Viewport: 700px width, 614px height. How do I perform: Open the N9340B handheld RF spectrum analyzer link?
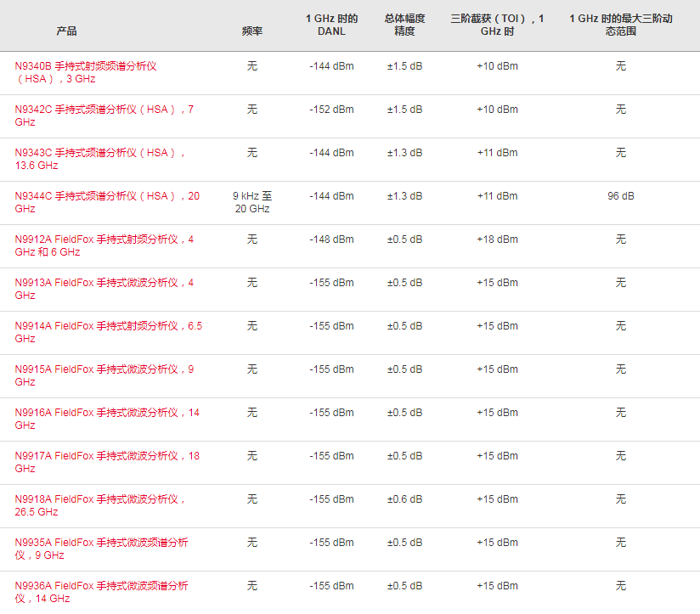(x=86, y=72)
